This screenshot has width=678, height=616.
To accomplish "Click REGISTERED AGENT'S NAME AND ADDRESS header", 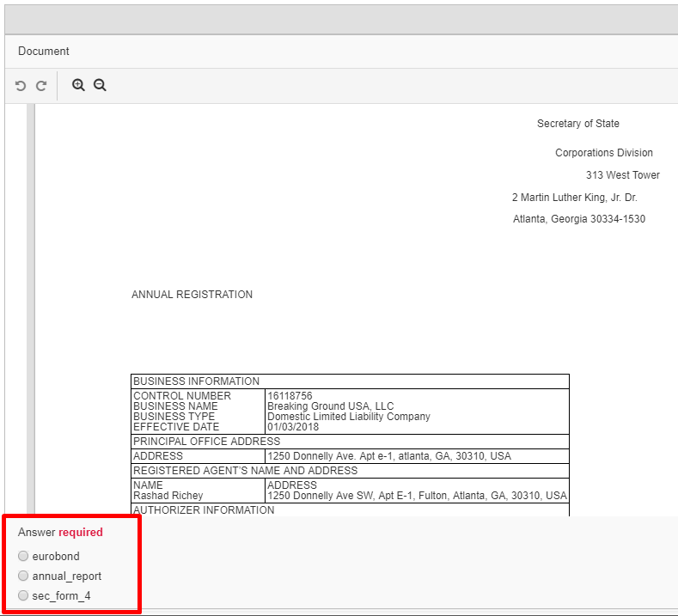I will click(x=350, y=471).
